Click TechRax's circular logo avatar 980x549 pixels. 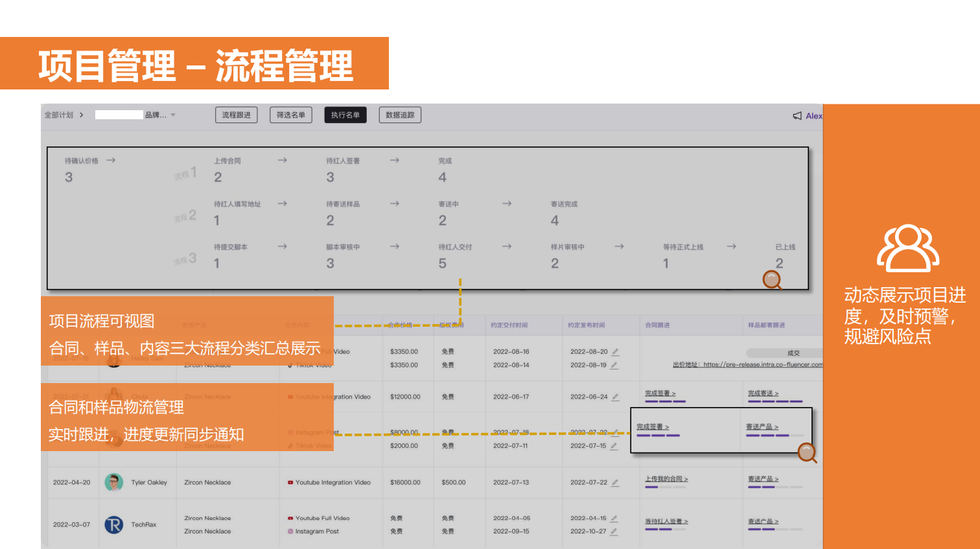point(114,524)
